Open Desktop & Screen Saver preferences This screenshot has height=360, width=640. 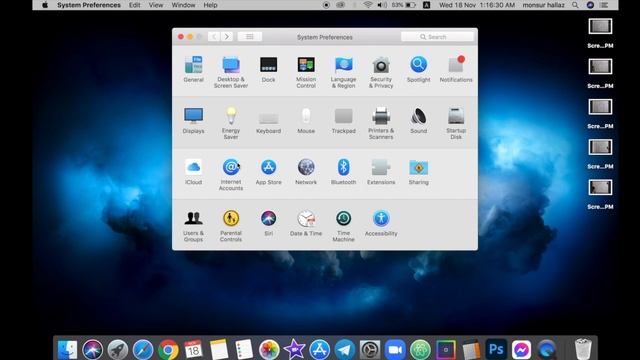(231, 72)
